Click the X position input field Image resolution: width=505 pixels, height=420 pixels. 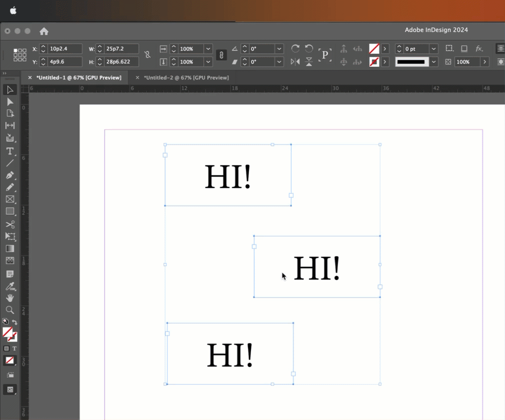point(64,48)
